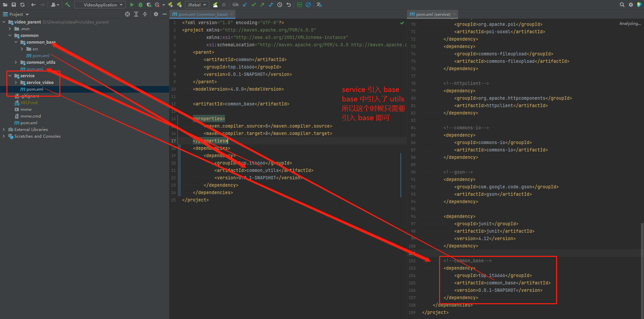Open the translation plugin icon
Viewport: 644px width, 319px height.
coord(319,5)
